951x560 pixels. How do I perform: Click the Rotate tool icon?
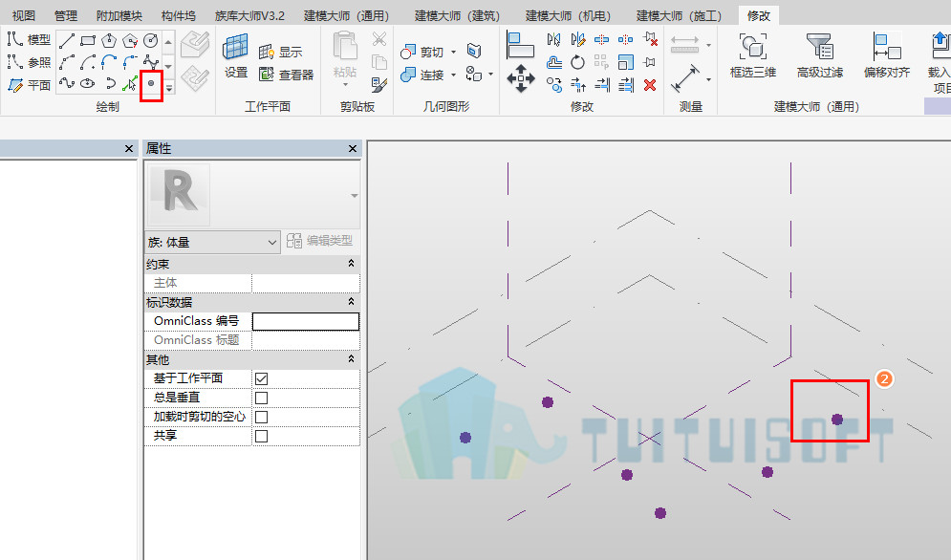pos(578,62)
